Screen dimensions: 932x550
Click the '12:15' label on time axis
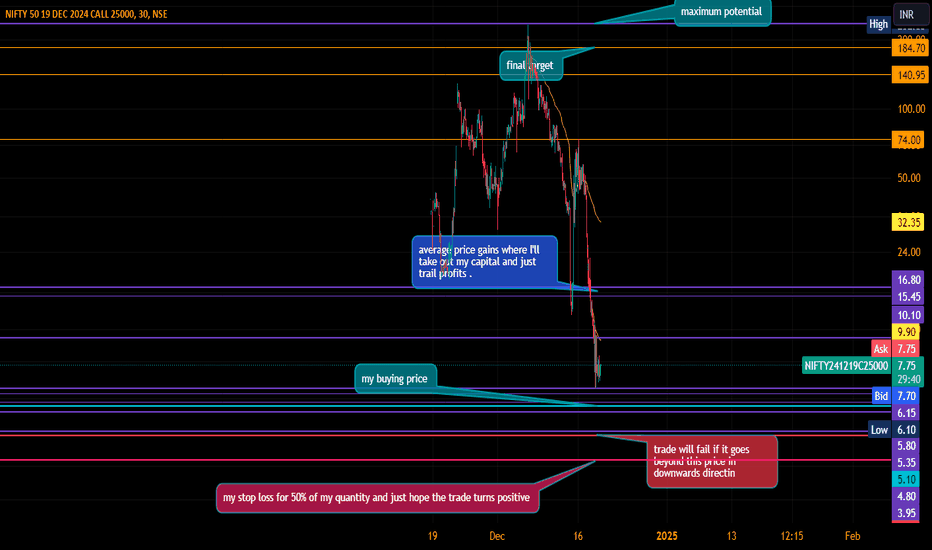pyautogui.click(x=792, y=536)
